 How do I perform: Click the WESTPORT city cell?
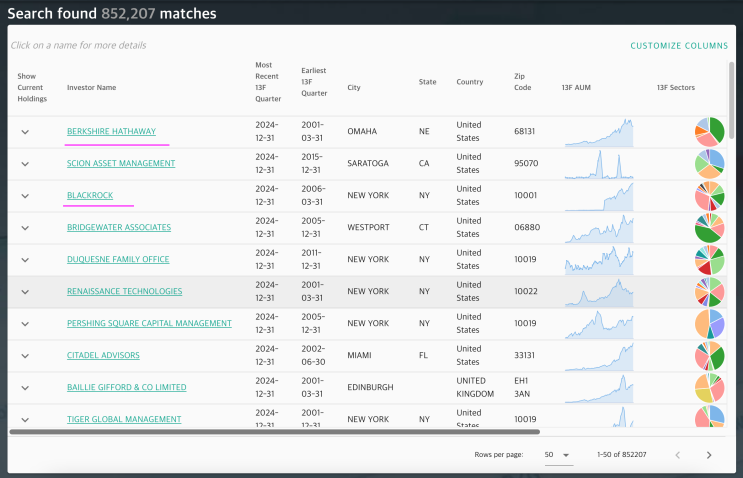click(368, 227)
